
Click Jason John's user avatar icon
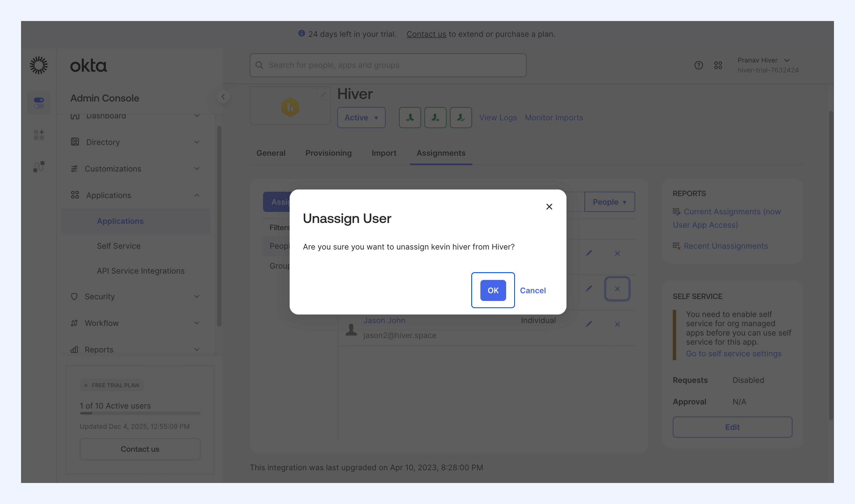351,329
